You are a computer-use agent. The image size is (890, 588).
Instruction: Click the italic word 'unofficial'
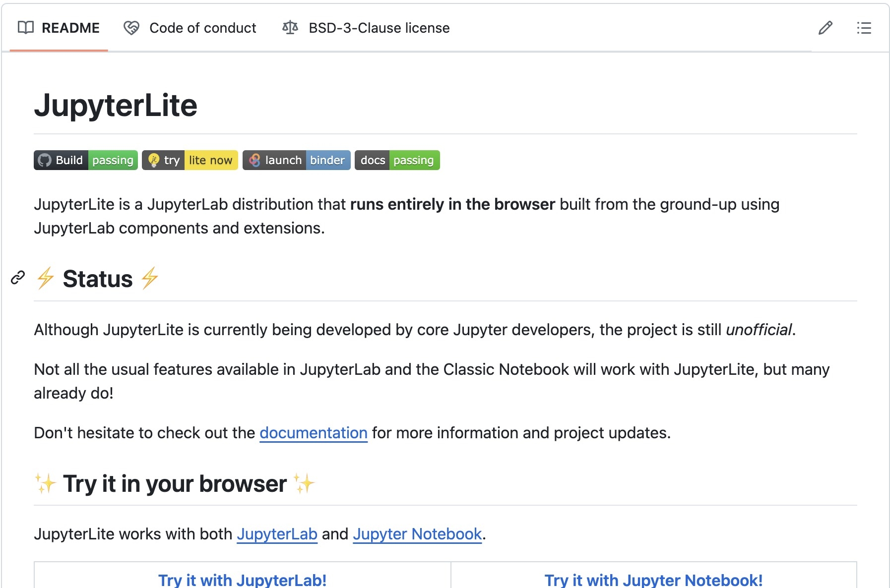(759, 330)
